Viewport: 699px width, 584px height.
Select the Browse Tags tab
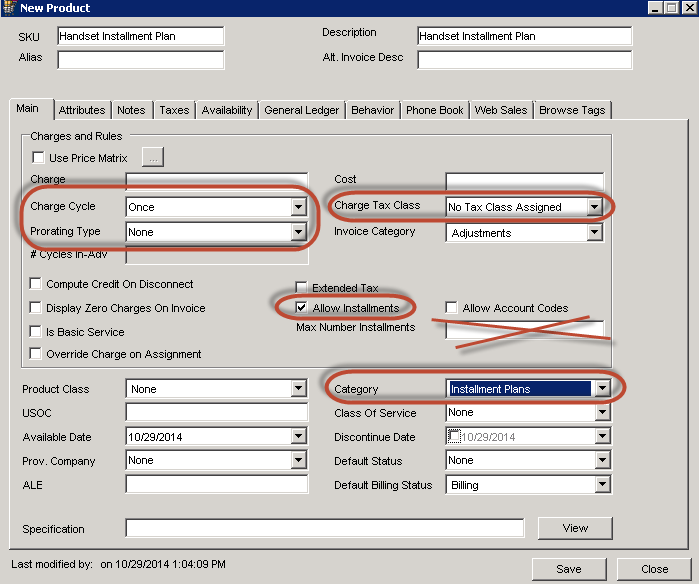tap(572, 110)
